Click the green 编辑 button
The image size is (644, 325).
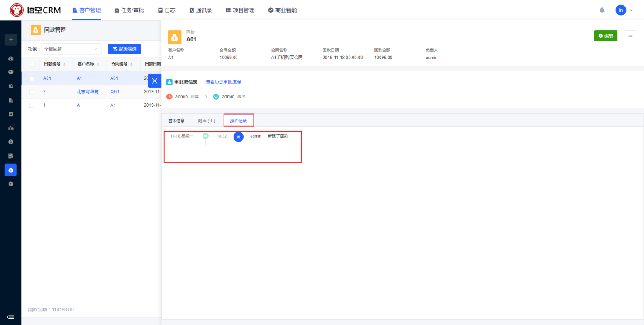tap(605, 36)
